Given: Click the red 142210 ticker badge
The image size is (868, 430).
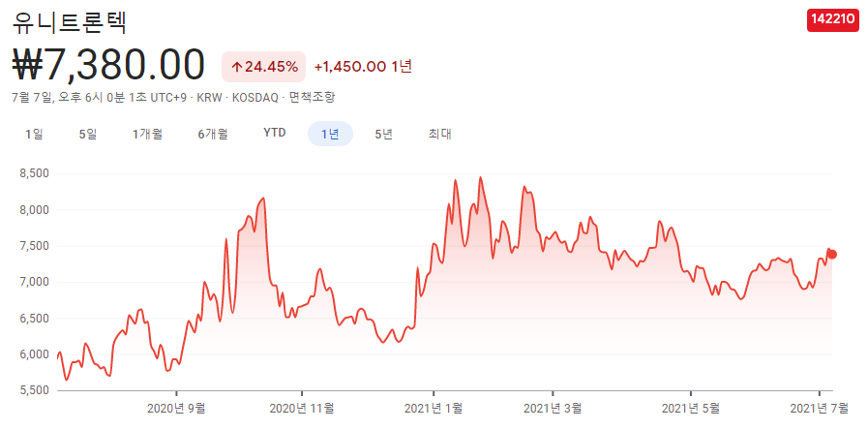Looking at the screenshot, I should click(832, 20).
